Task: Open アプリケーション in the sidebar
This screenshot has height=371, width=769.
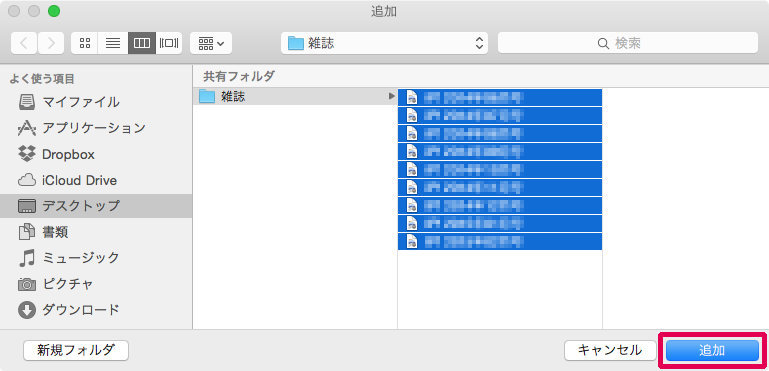Action: [x=96, y=128]
